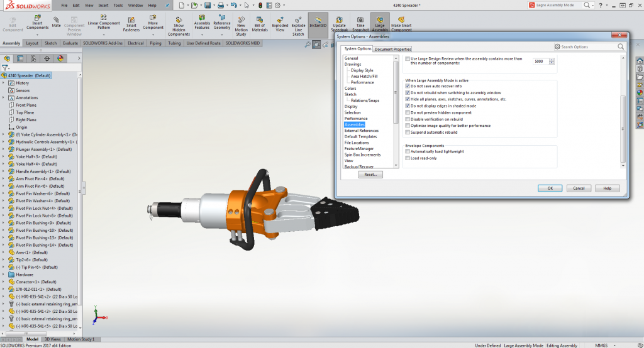Click the Cancel button

(x=579, y=188)
